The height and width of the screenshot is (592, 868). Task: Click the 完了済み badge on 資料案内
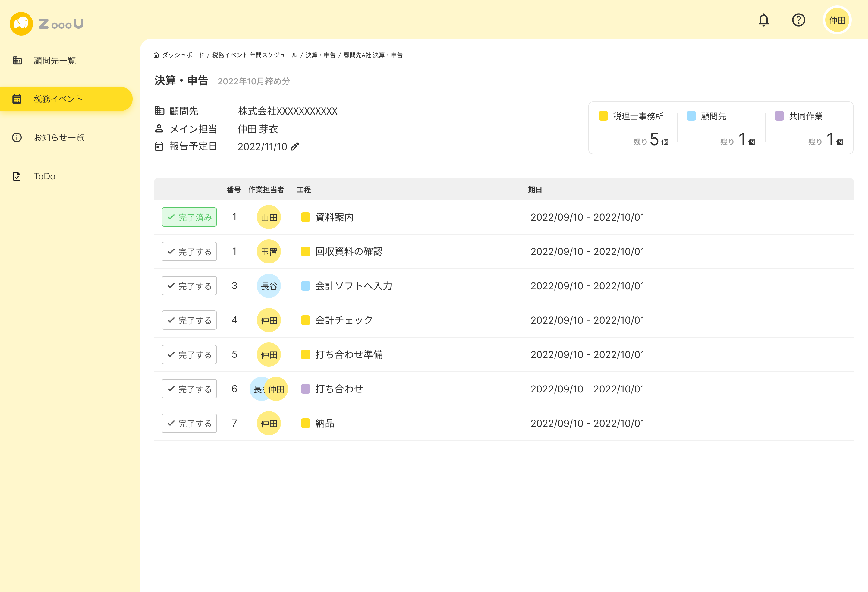point(189,217)
